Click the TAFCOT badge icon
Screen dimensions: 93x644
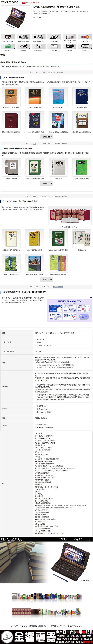point(70,46)
